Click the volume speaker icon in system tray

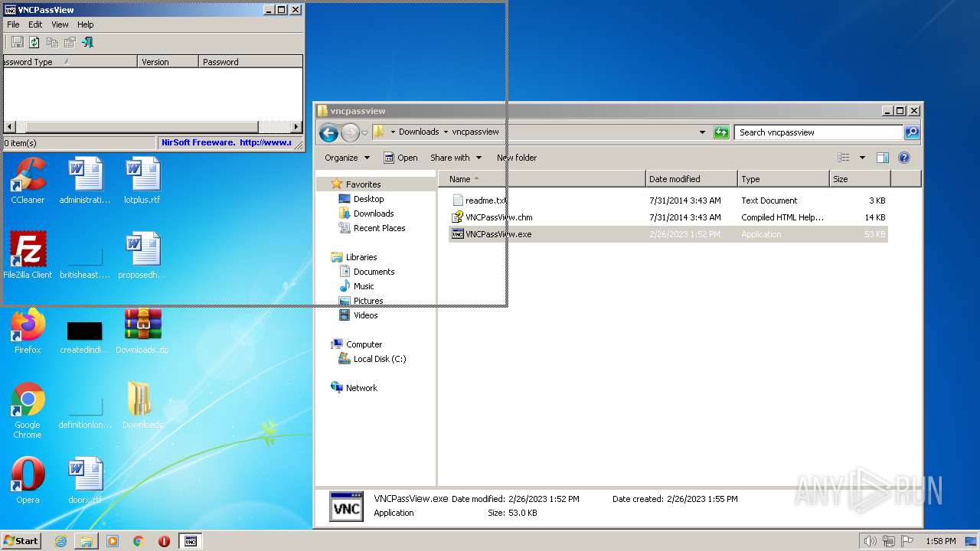click(870, 541)
